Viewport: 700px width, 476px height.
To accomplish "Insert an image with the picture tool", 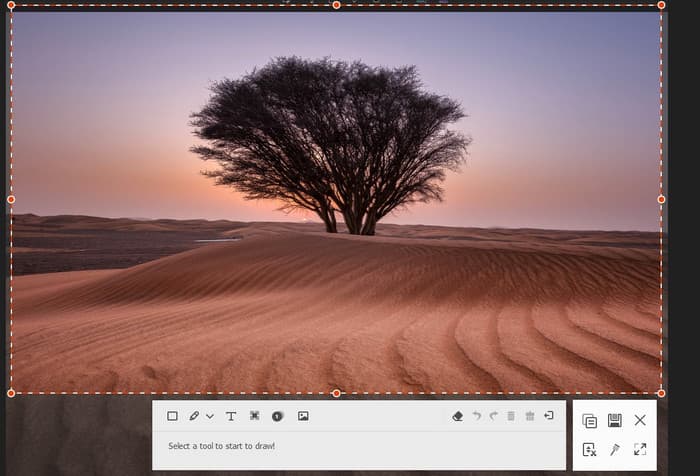I will pyautogui.click(x=303, y=416).
